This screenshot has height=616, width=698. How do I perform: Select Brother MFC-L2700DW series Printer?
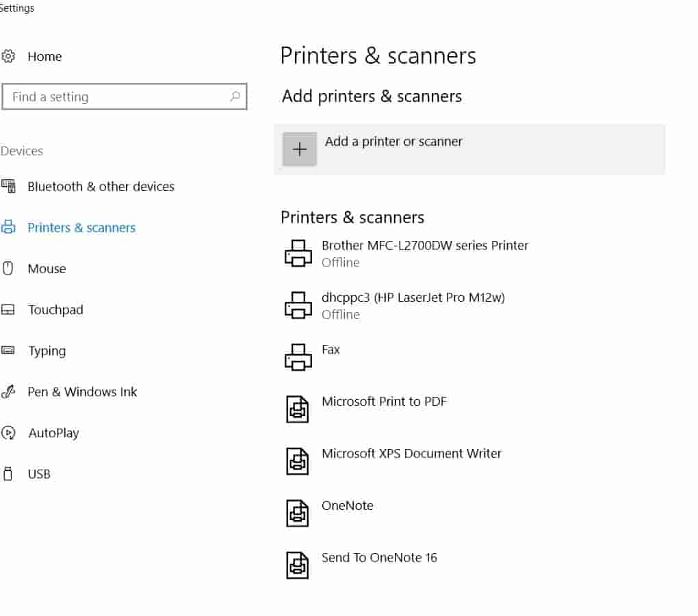(x=425, y=246)
